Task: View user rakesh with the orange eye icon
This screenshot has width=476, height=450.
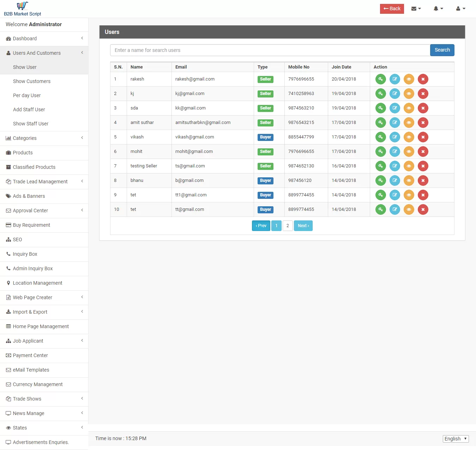Action: click(409, 79)
